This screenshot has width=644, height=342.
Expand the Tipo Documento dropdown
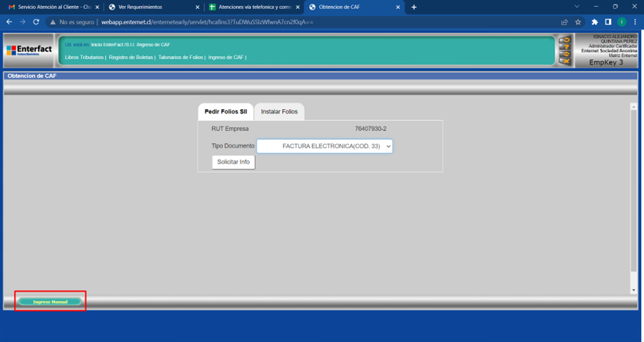pyautogui.click(x=324, y=146)
